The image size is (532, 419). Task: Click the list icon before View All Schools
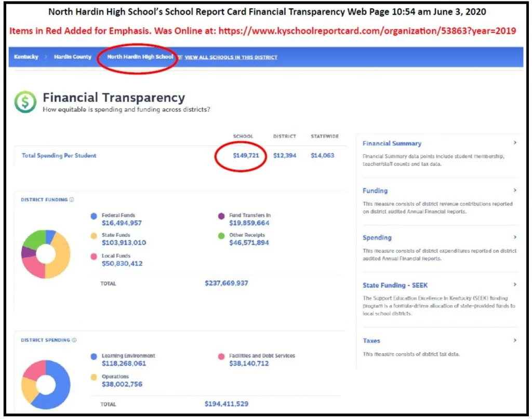tap(180, 57)
